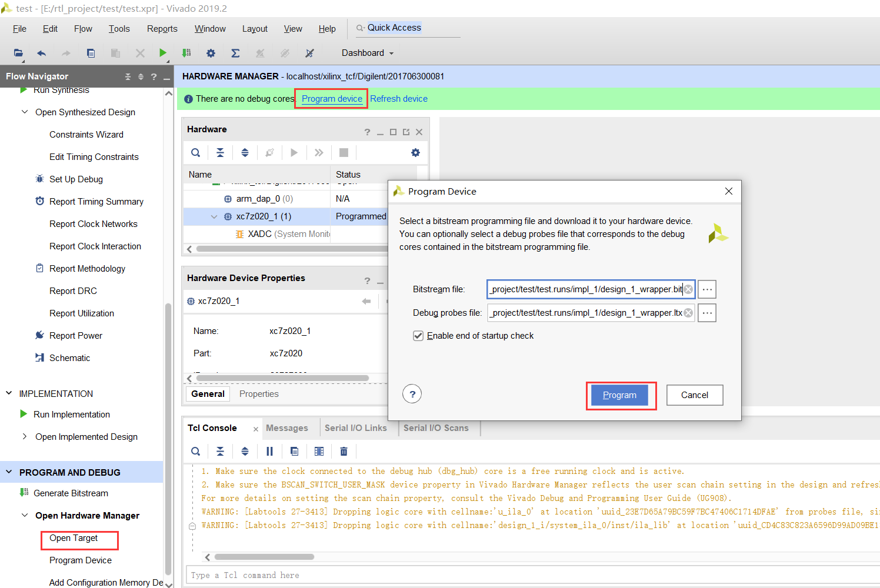The width and height of the screenshot is (880, 588).
Task: Open the Schematic view
Action: 69,358
